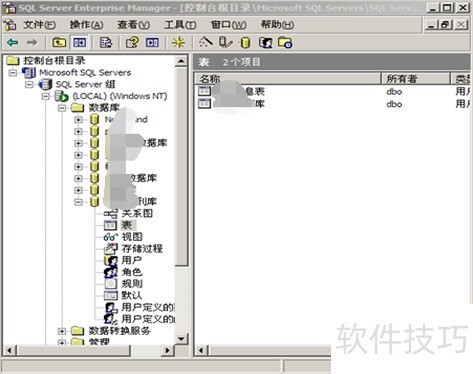Collapse the (LOCAL) (Windows NT) server node
The height and width of the screenshot is (374, 473).
pyautogui.click(x=45, y=96)
